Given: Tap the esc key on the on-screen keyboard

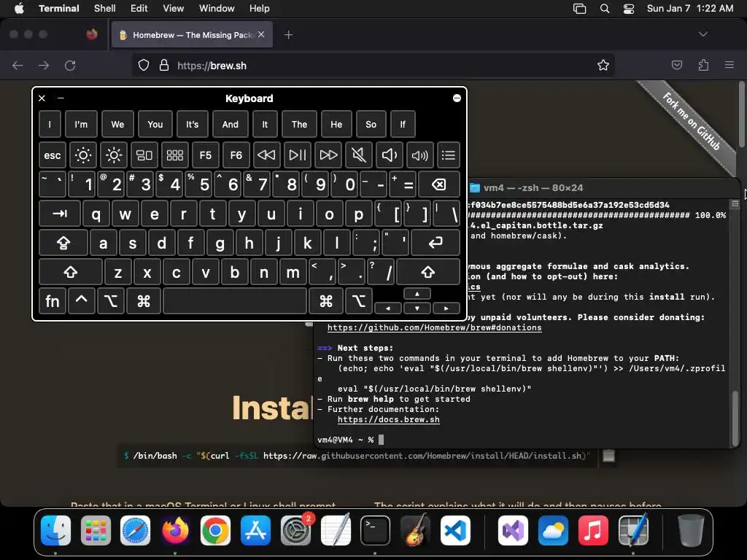Looking at the screenshot, I should pyautogui.click(x=52, y=155).
